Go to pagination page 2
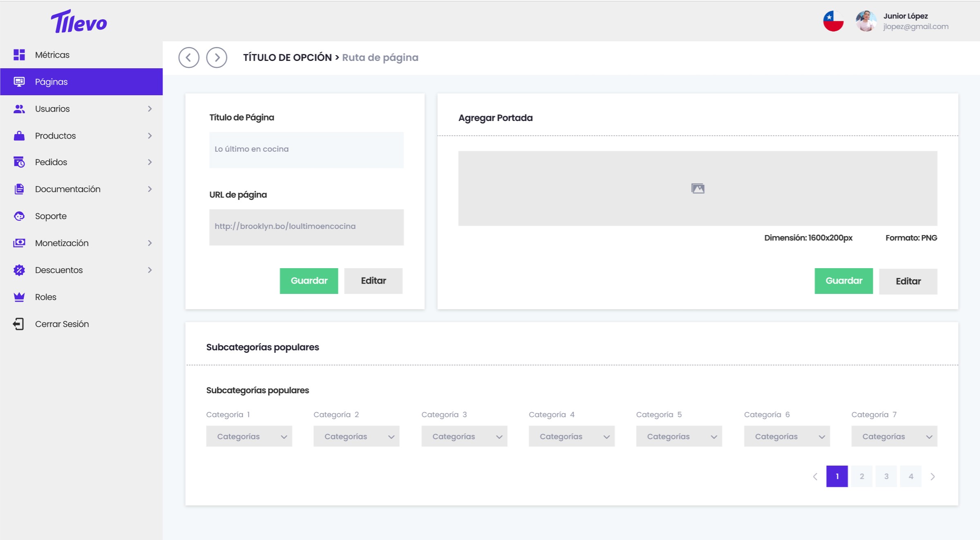The width and height of the screenshot is (980, 540). [x=861, y=476]
